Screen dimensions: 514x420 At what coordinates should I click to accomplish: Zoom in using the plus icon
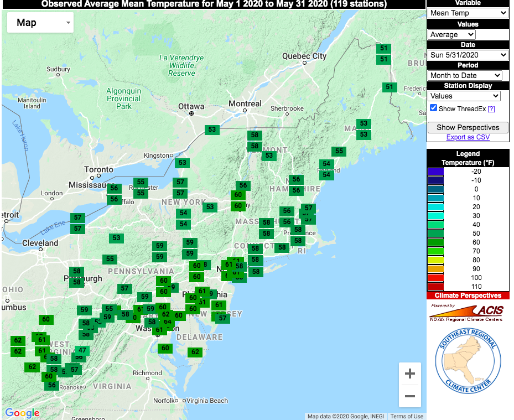point(410,374)
